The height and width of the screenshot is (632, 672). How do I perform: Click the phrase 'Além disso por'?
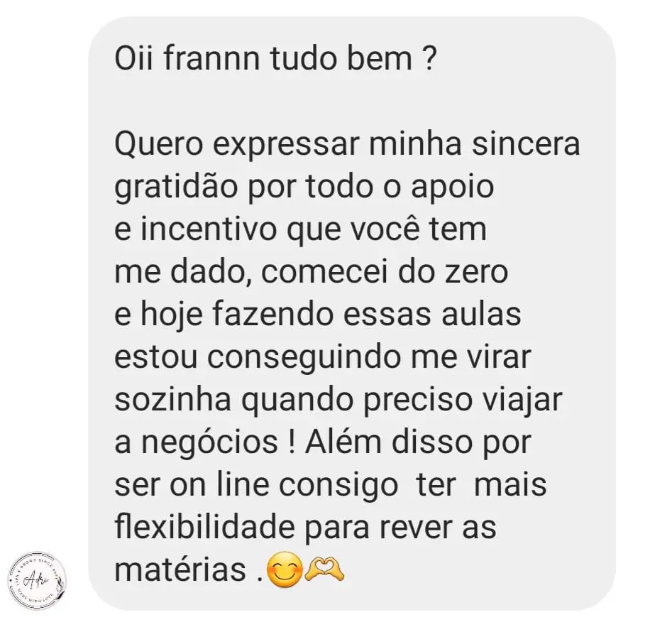point(418,442)
